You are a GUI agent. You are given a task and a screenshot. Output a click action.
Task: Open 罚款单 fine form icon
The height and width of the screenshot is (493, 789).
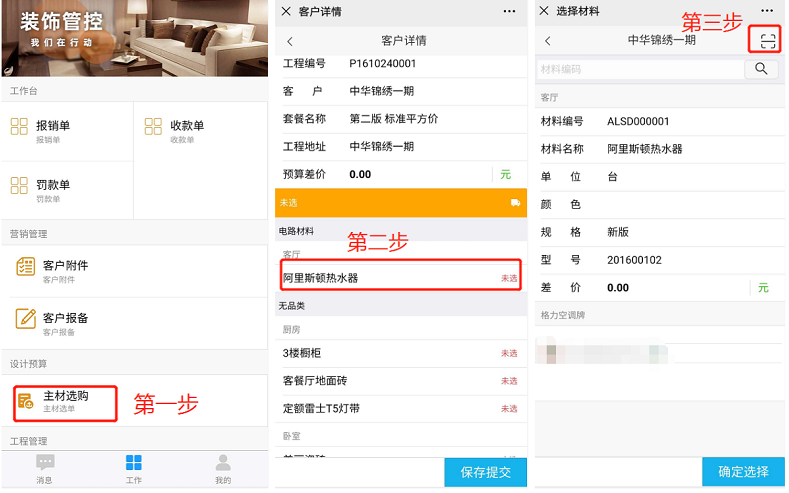click(20, 186)
